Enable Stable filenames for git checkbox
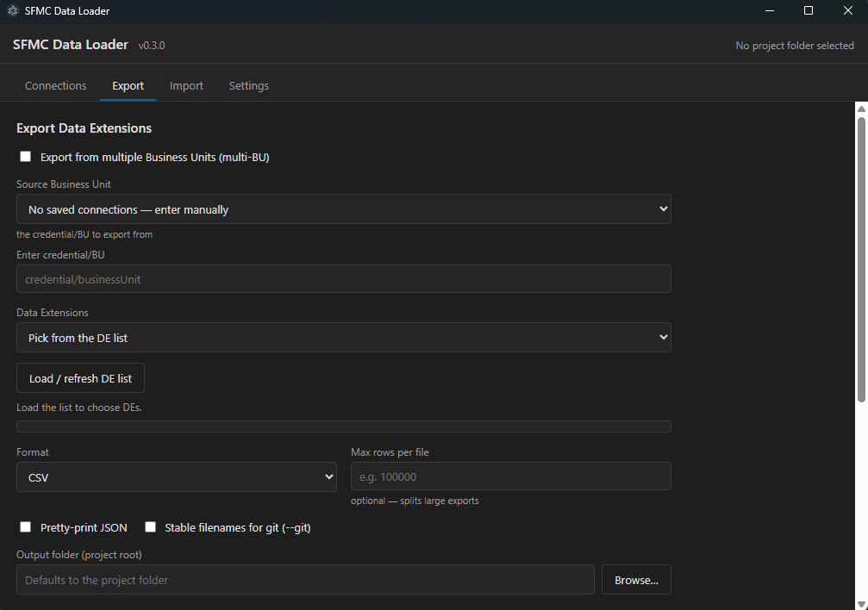 click(151, 527)
